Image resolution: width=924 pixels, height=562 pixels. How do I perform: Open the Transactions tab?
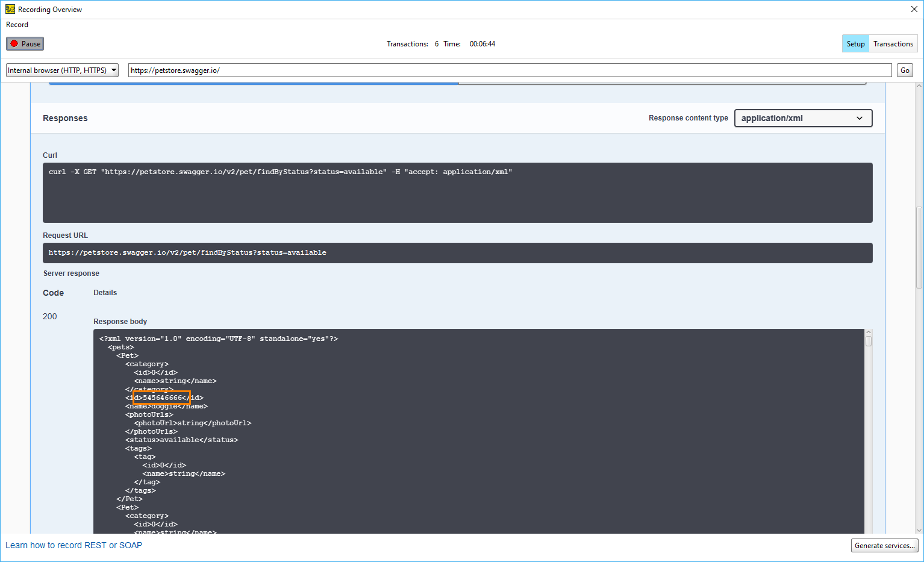[893, 44]
